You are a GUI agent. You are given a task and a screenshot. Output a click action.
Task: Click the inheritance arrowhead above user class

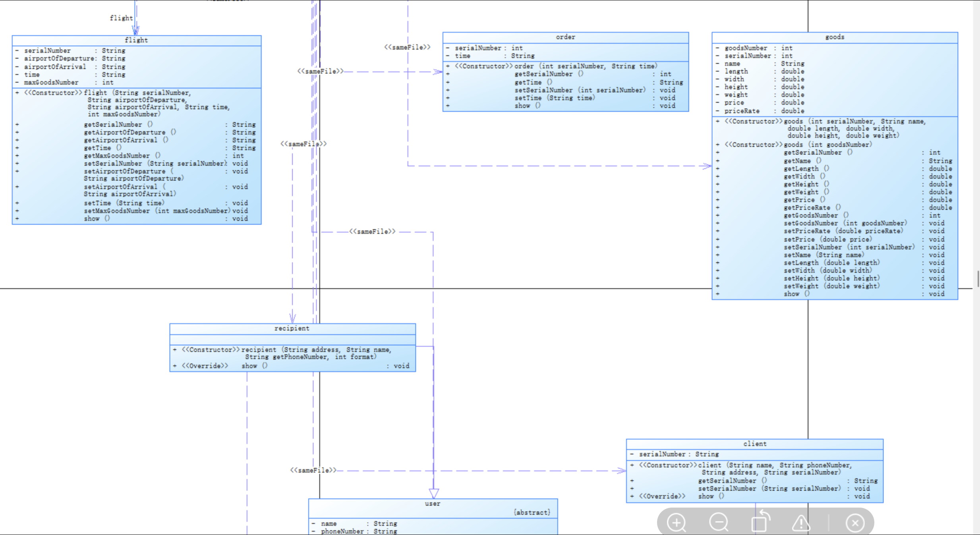[434, 493]
